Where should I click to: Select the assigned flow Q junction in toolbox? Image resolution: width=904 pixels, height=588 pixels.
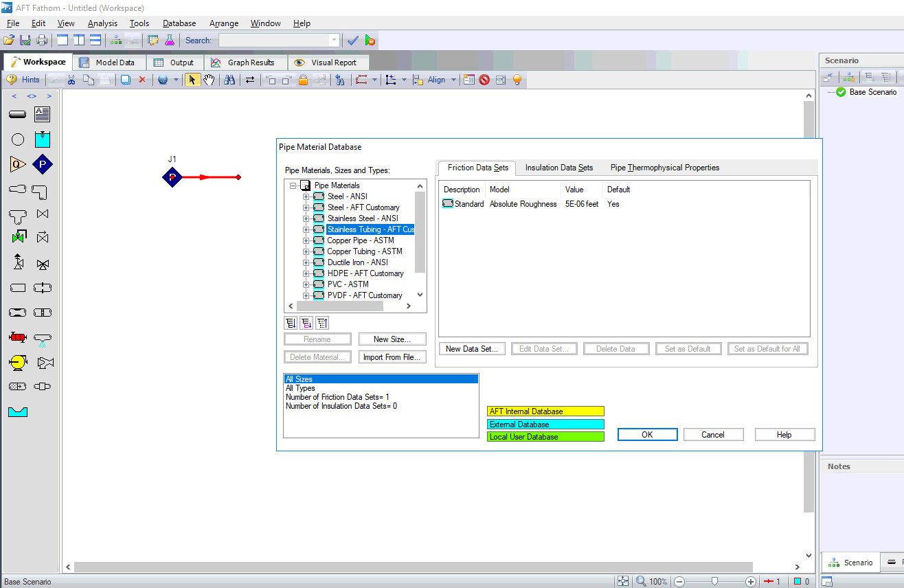point(18,164)
